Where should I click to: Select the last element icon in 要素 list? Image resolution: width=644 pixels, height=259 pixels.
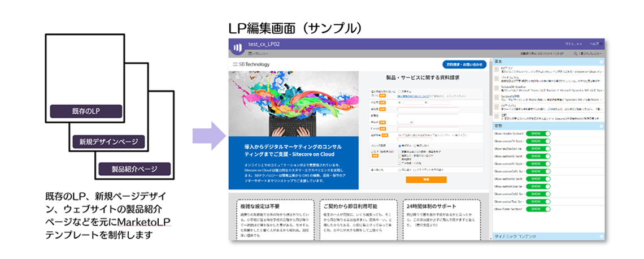[x=497, y=116]
